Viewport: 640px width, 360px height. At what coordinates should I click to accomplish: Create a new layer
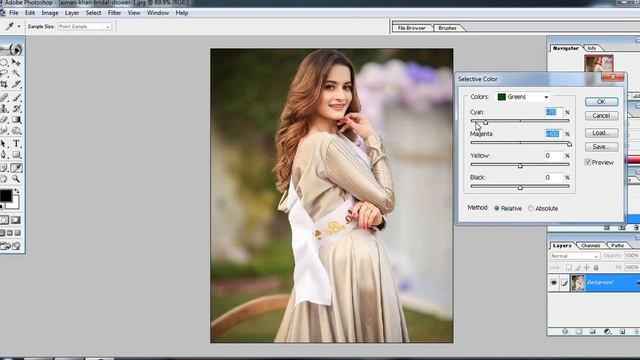pos(622,331)
